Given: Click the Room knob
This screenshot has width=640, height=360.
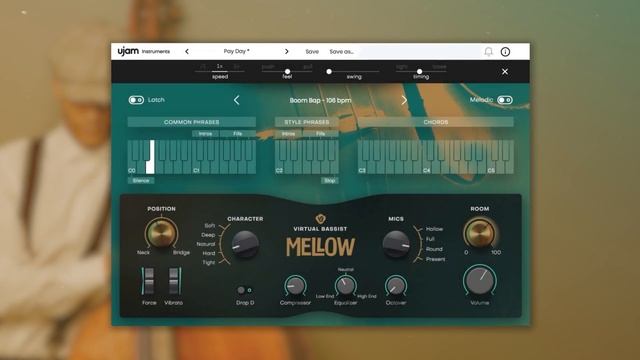Looking at the screenshot, I should tap(480, 233).
